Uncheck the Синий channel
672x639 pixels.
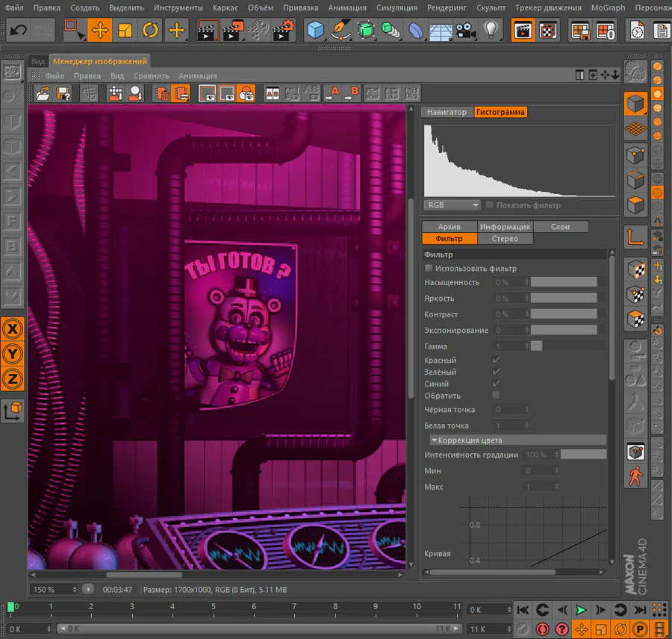[497, 384]
